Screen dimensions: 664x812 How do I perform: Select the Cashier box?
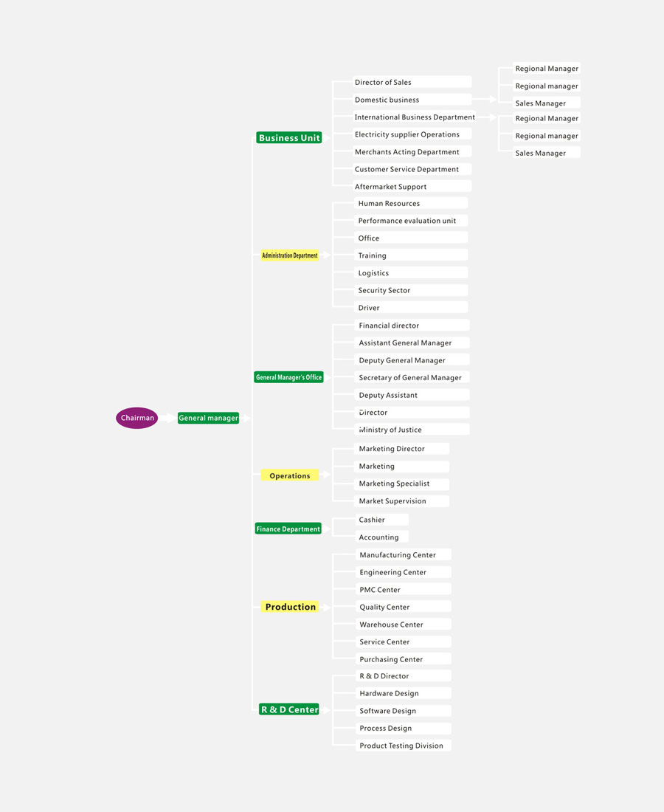point(381,520)
